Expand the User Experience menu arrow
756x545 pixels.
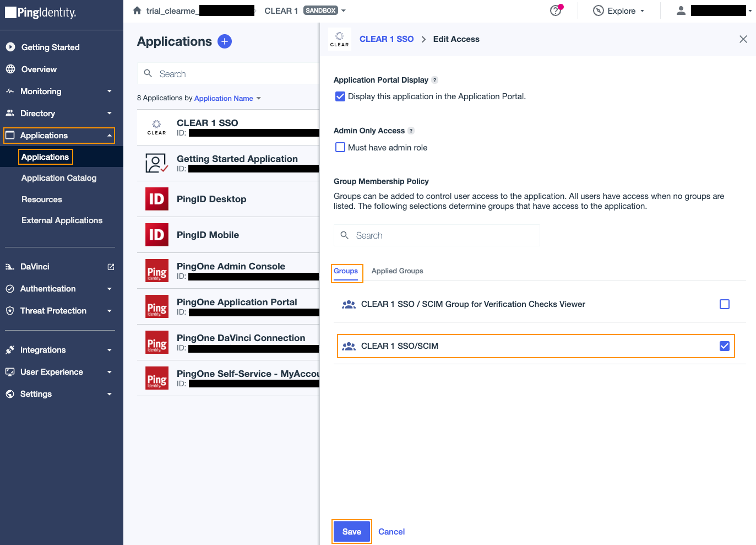pyautogui.click(x=110, y=372)
